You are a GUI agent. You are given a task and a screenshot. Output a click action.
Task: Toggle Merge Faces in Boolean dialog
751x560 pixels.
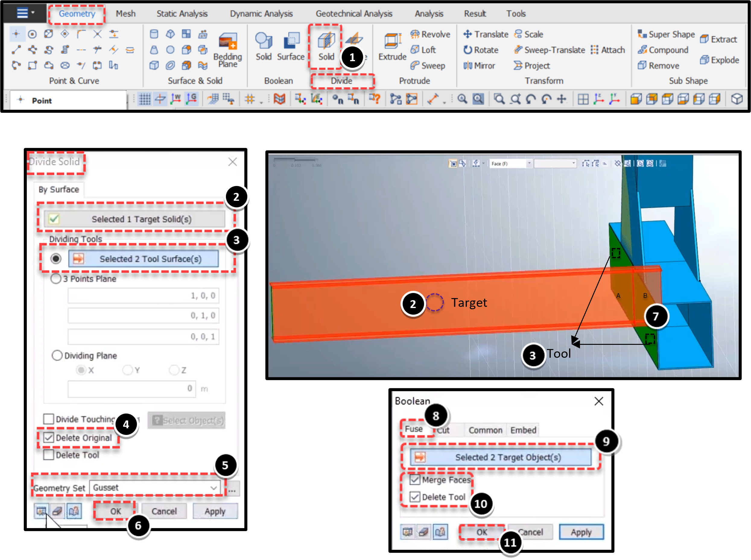pos(415,480)
